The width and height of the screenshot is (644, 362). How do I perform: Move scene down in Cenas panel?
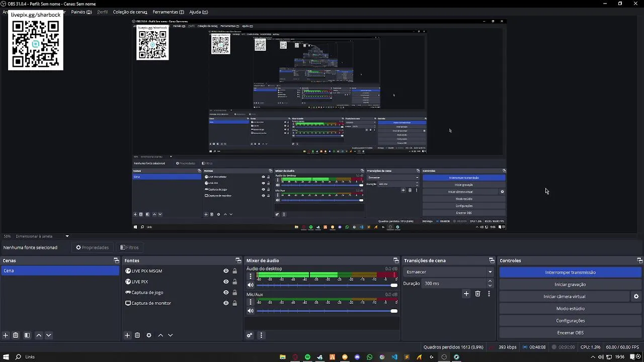click(x=49, y=335)
